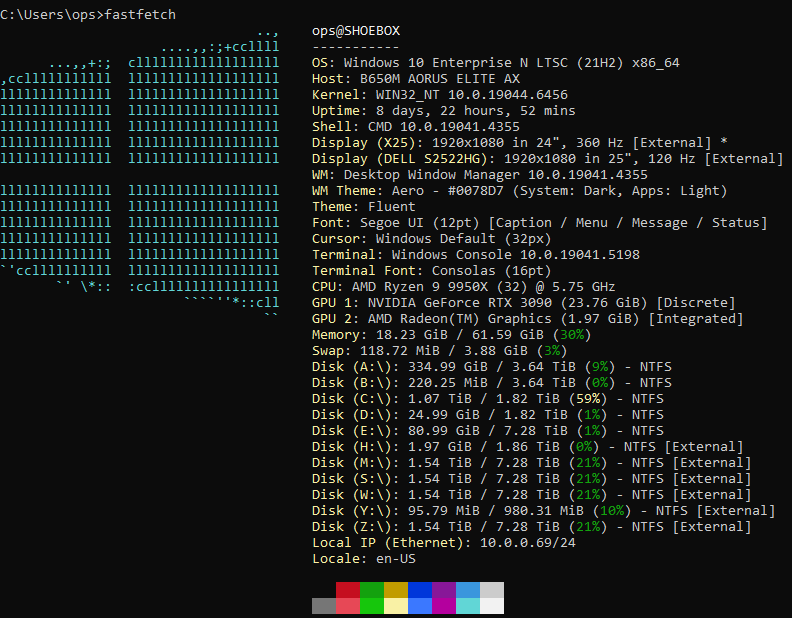Click the 'Host: B650M AORUS ELITE AX' line
The image size is (792, 618).
[x=416, y=79]
